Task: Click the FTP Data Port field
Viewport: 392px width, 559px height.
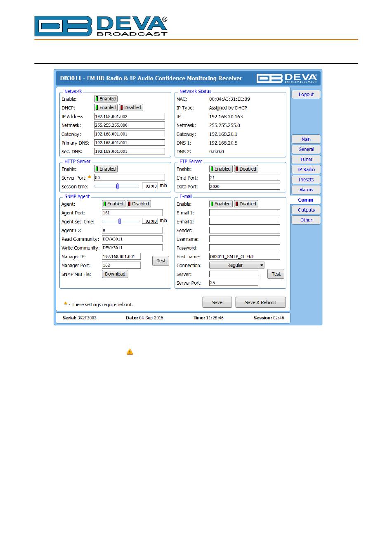Action: point(245,186)
